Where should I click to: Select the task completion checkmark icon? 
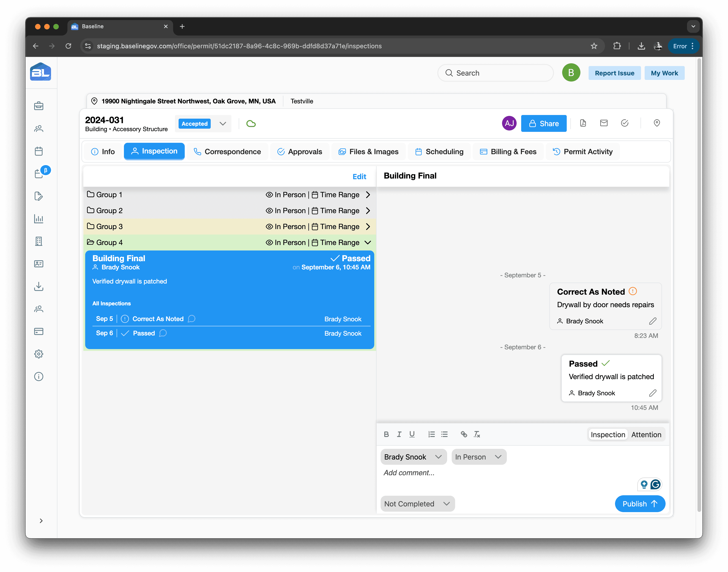coord(625,123)
